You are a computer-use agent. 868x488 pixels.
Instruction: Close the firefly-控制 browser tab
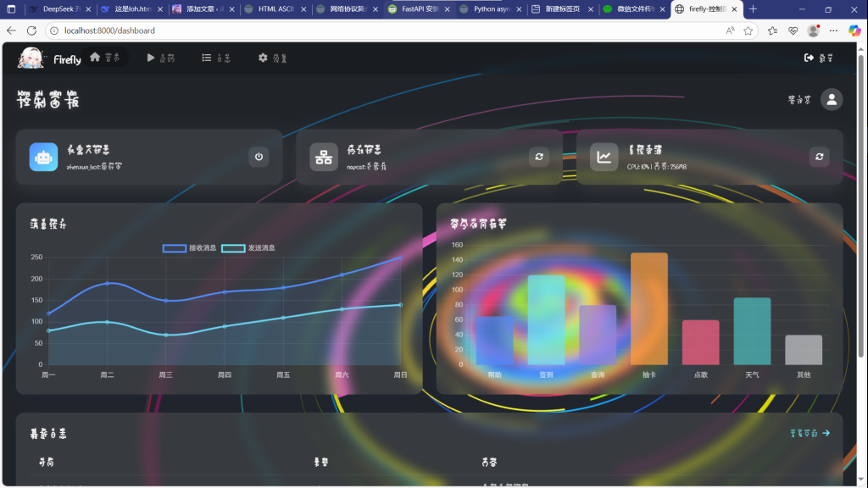pyautogui.click(x=734, y=9)
